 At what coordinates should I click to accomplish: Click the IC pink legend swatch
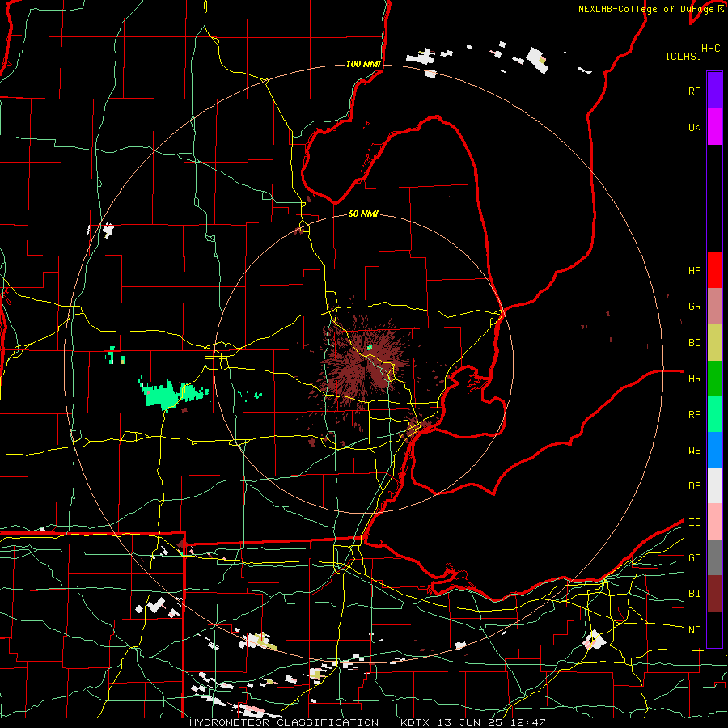point(714,522)
